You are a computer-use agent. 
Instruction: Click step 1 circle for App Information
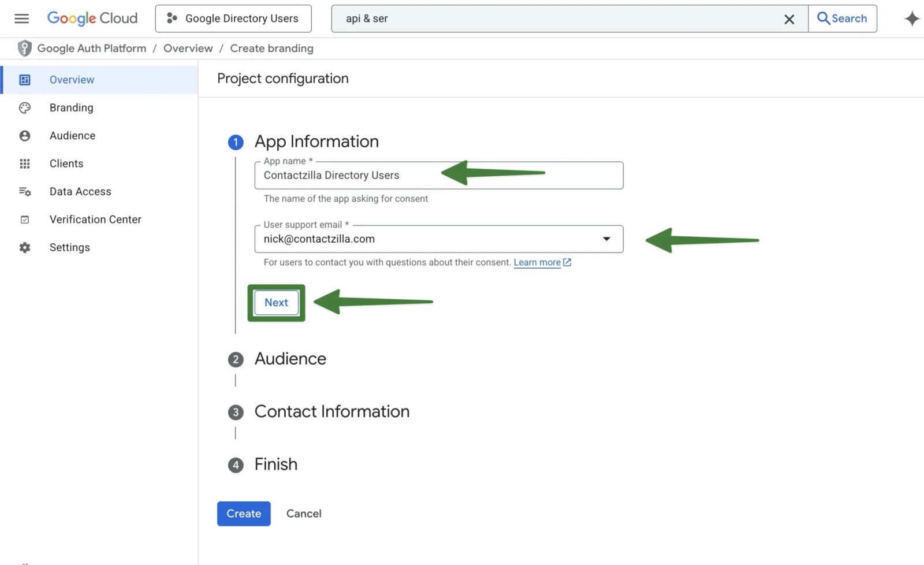click(236, 142)
